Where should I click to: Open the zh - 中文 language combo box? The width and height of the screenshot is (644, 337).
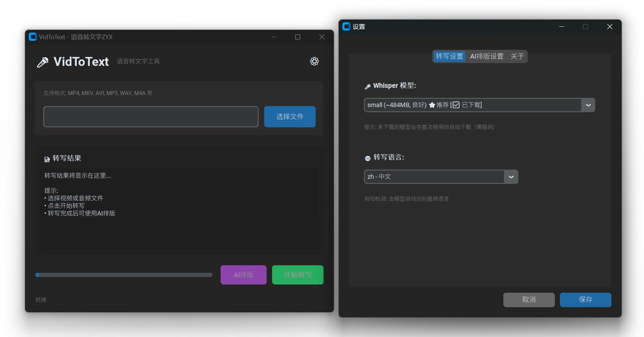[x=434, y=177]
